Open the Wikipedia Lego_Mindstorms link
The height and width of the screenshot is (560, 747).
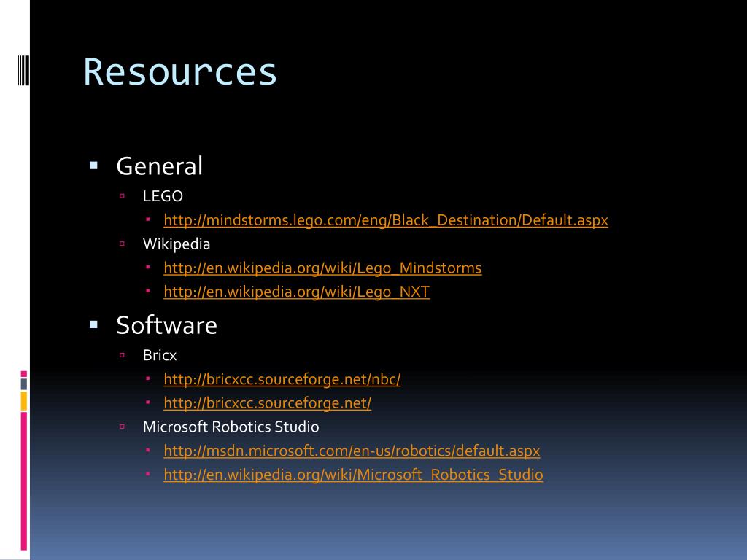click(x=322, y=268)
